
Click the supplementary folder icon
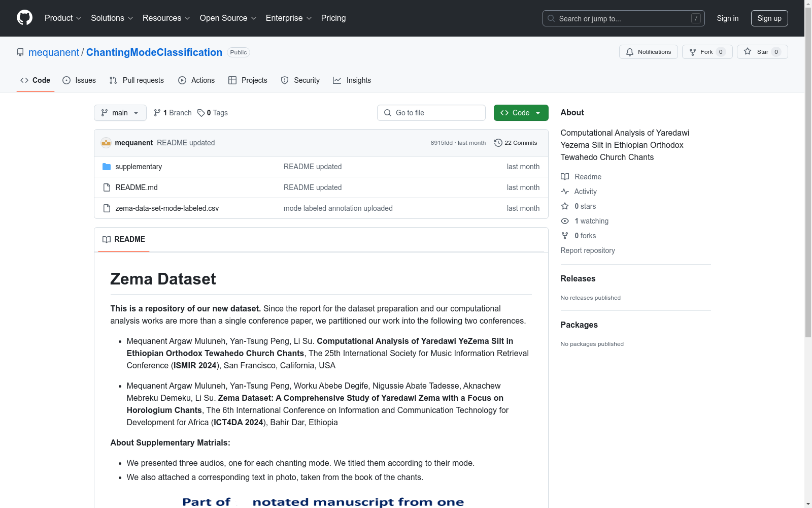tap(107, 167)
